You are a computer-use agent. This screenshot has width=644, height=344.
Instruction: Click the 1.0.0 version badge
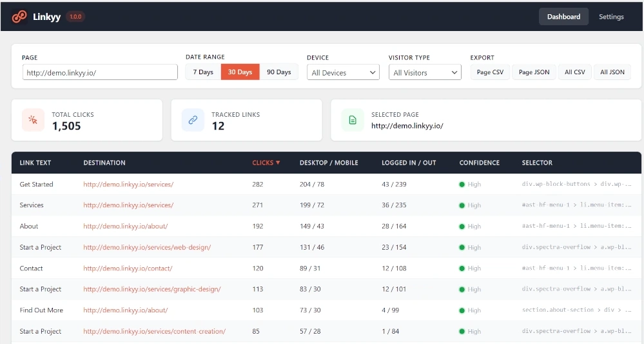coord(75,16)
